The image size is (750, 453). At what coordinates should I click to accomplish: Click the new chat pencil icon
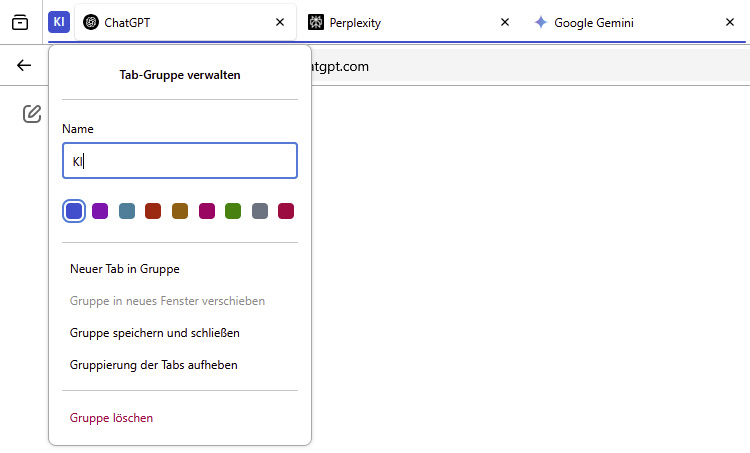click(x=32, y=113)
